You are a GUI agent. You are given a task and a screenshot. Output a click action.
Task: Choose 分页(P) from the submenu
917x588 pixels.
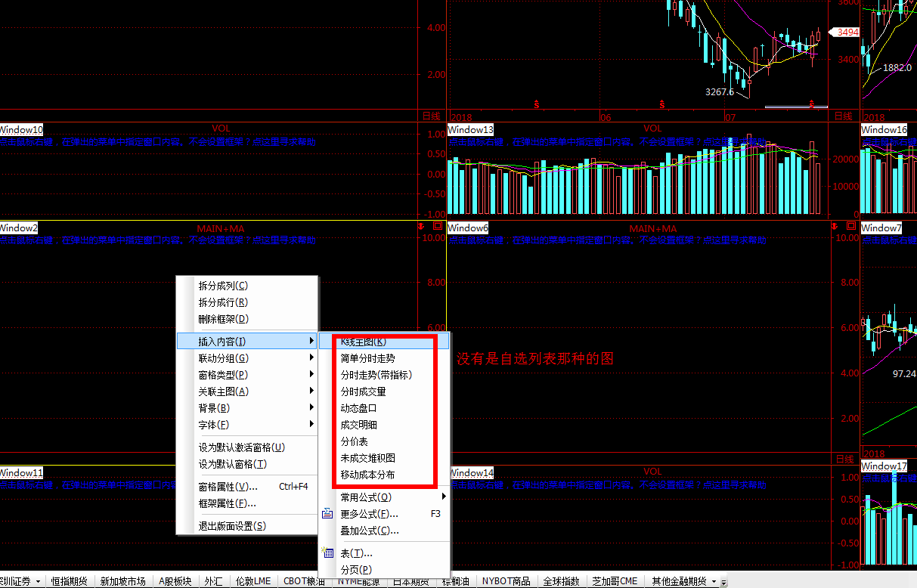(385, 570)
